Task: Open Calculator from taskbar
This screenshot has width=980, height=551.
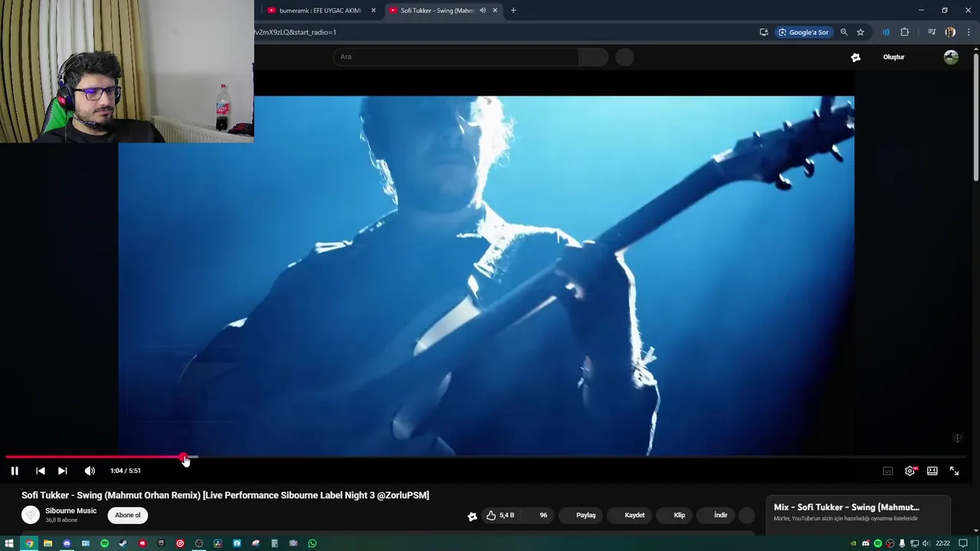Action: pyautogui.click(x=274, y=543)
